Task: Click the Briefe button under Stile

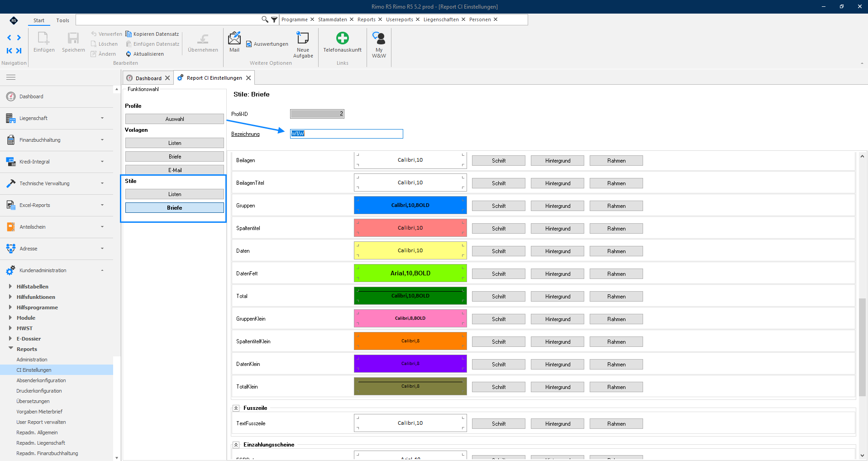Action: tap(175, 207)
